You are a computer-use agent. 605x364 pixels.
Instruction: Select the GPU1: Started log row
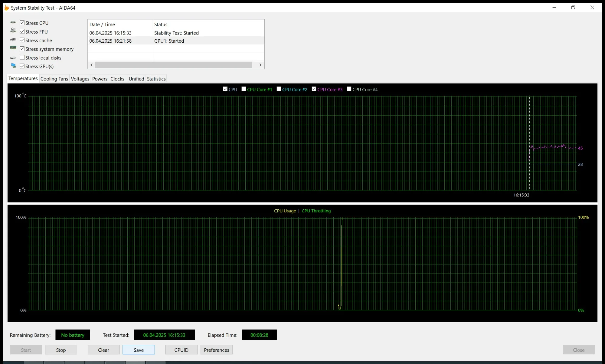[x=169, y=41]
